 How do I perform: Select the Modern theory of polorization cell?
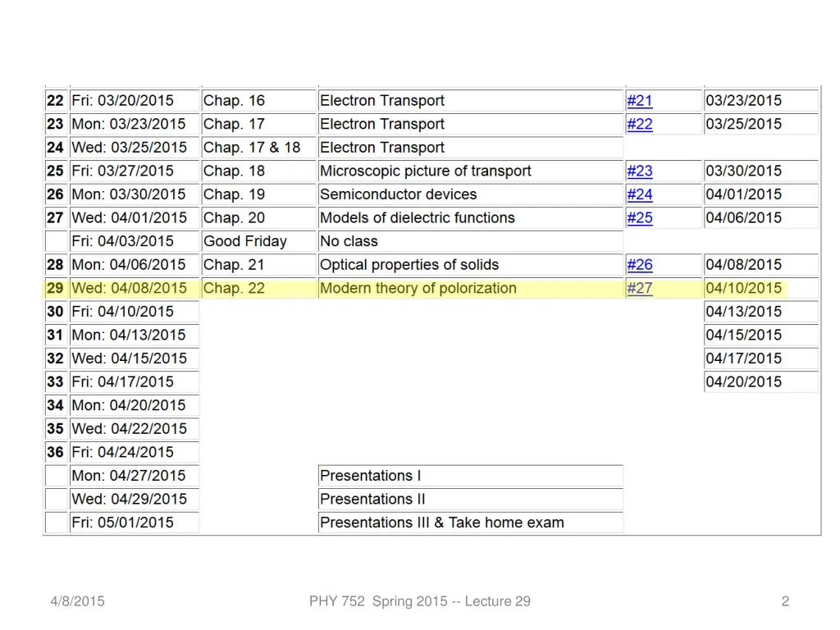pyautogui.click(x=418, y=289)
